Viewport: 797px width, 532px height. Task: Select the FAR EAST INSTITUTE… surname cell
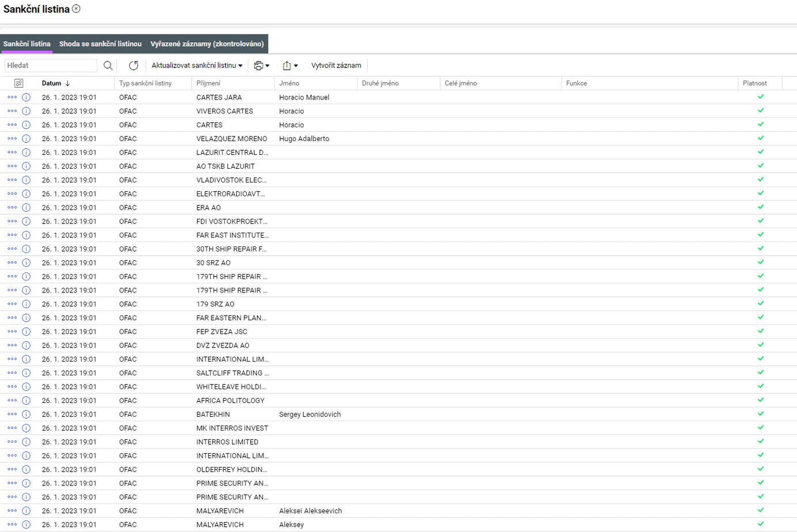pos(232,235)
